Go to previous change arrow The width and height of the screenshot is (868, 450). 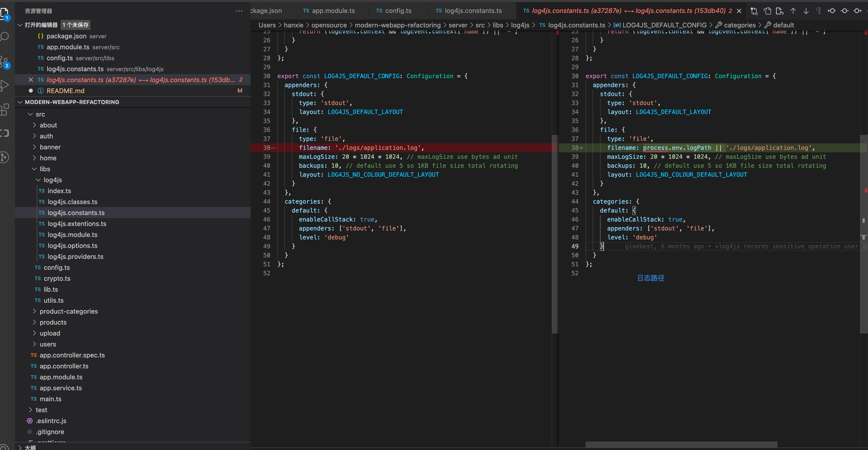[793, 11]
